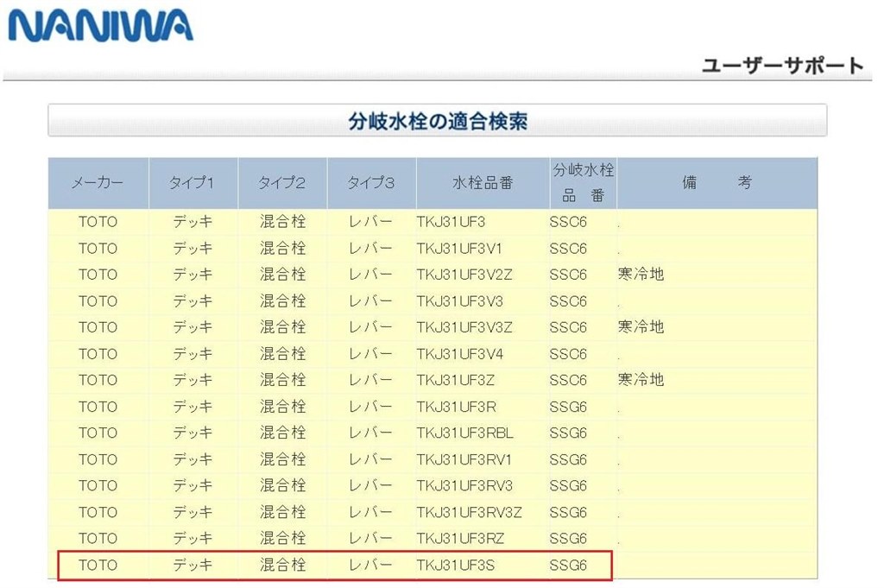This screenshot has width=884, height=588.
Task: Select product number TKJ31UF3V3Z
Action: (464, 327)
